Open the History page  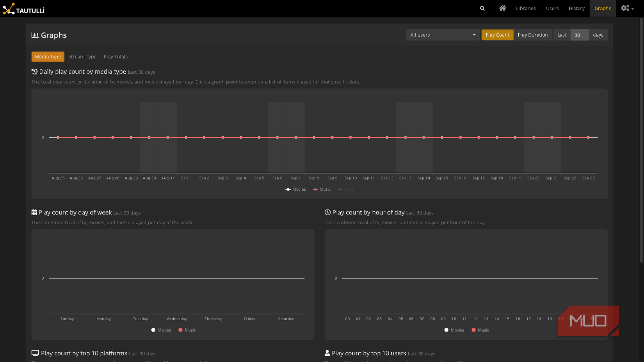(x=576, y=8)
